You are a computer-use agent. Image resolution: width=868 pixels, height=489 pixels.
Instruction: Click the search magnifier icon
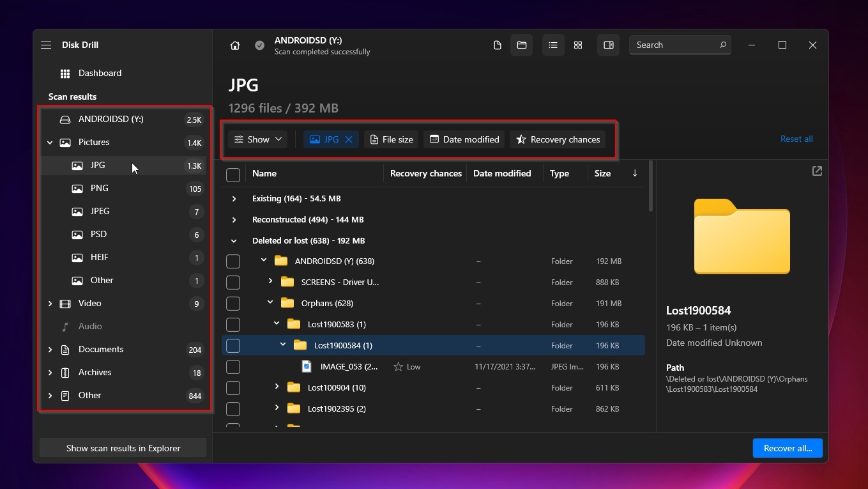tap(723, 45)
